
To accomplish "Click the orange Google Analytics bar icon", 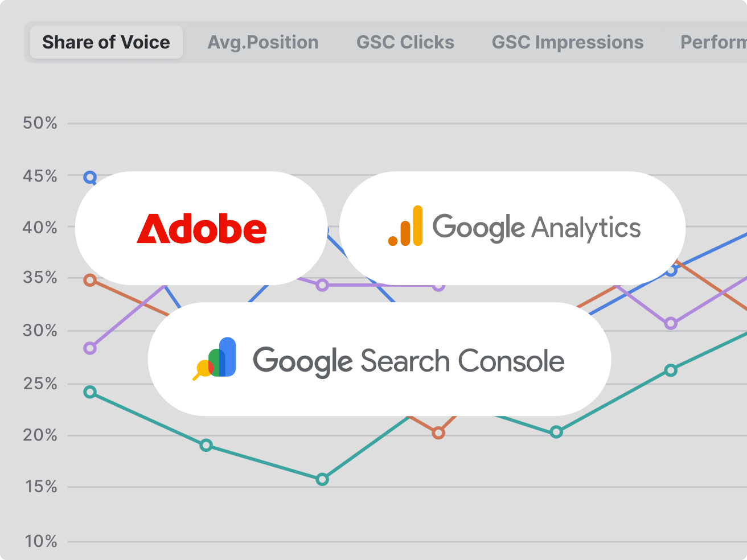I will click(x=406, y=227).
